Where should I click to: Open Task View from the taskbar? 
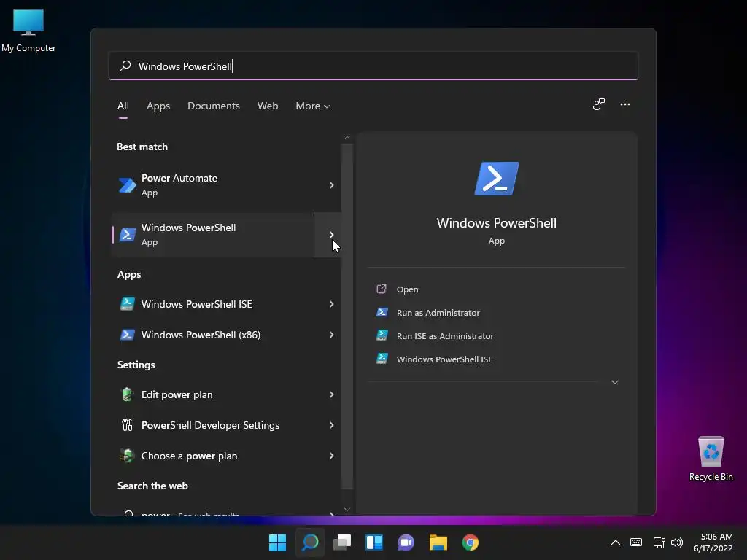(x=342, y=542)
